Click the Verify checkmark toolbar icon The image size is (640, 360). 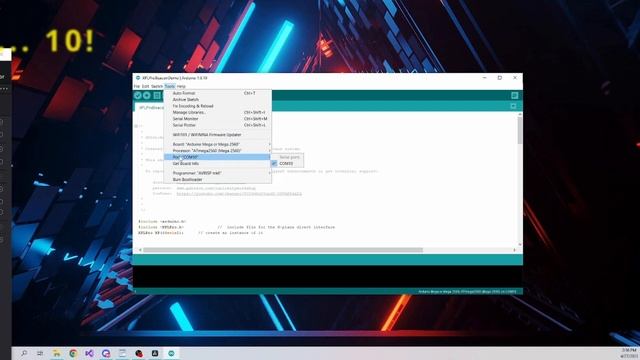point(138,96)
